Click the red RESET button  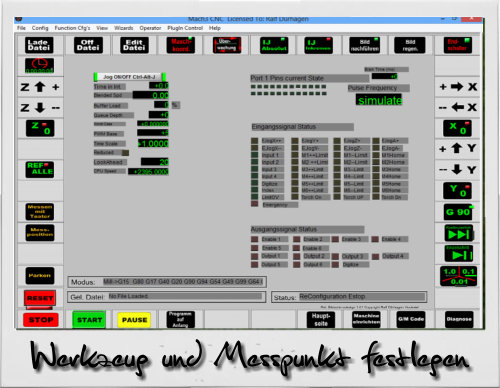pos(40,298)
